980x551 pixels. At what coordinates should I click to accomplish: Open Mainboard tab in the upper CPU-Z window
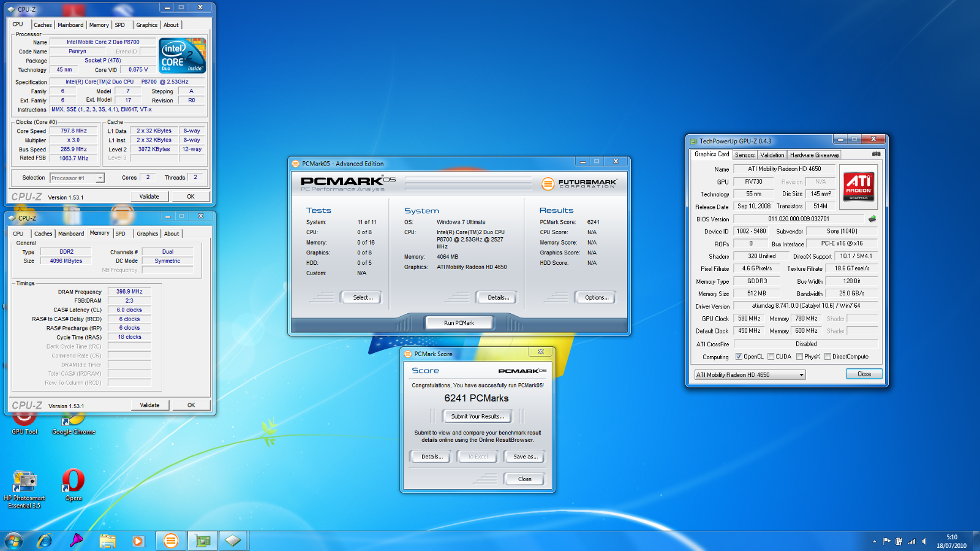pos(70,25)
